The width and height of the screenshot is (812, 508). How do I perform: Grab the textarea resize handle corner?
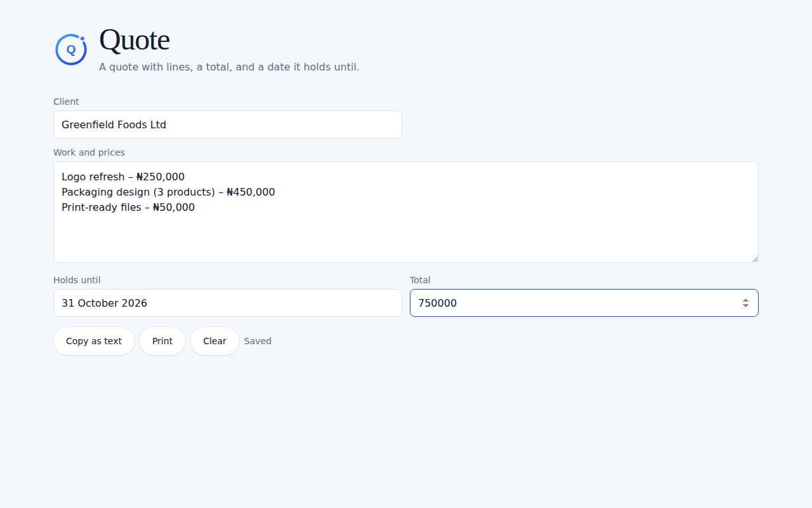click(754, 258)
